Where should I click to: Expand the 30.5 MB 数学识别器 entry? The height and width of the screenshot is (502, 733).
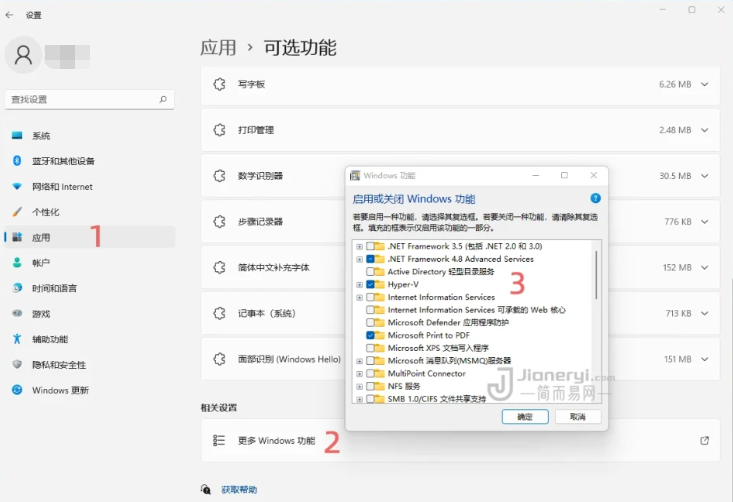tap(704, 176)
